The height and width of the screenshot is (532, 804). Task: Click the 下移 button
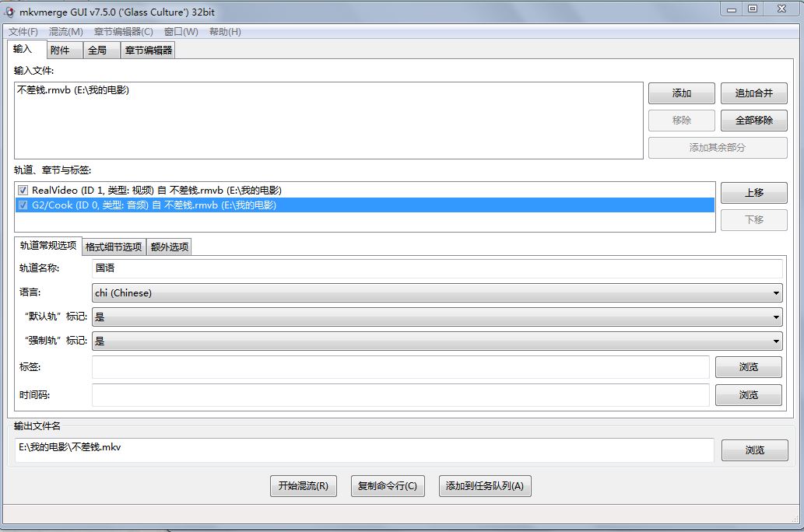(753, 220)
